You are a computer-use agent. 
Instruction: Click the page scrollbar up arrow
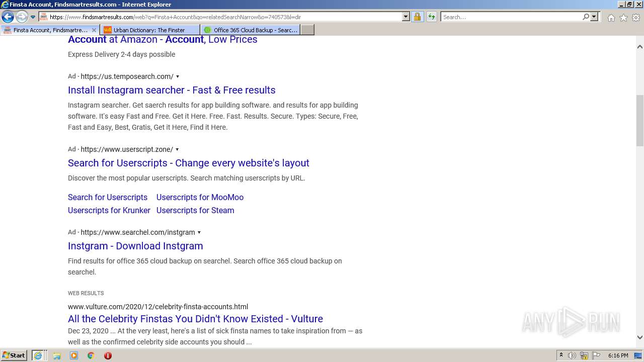[x=639, y=47]
